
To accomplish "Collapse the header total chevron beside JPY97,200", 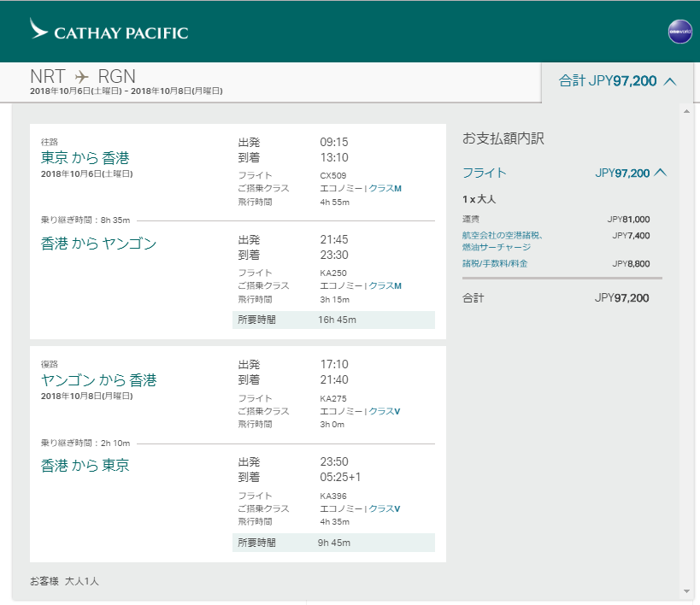I will [x=670, y=81].
